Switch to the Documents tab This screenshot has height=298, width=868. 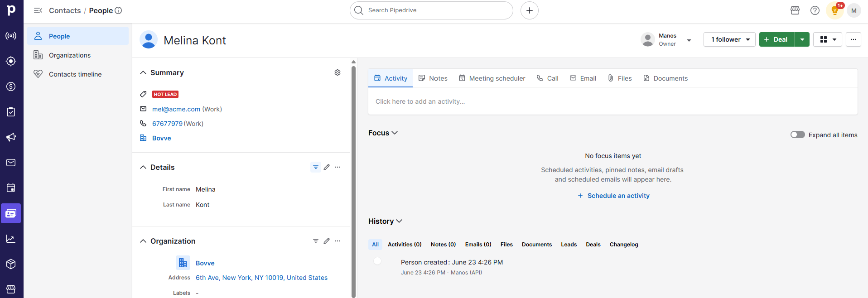point(665,78)
